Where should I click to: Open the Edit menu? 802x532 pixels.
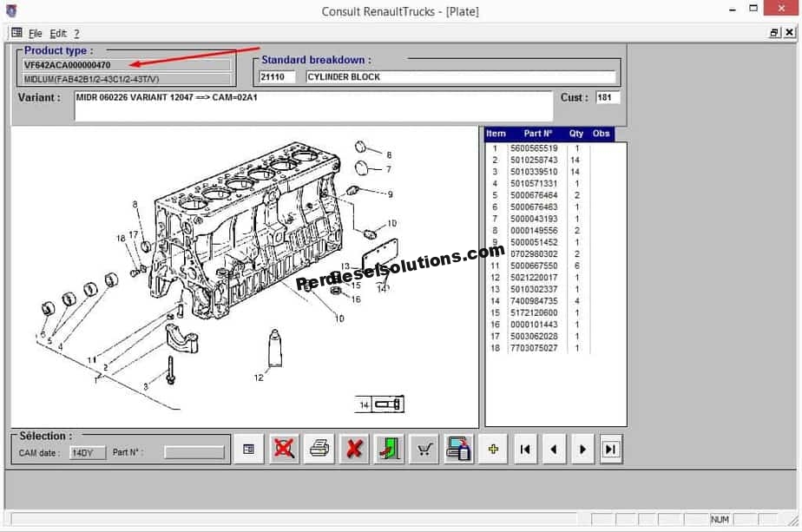coord(58,34)
